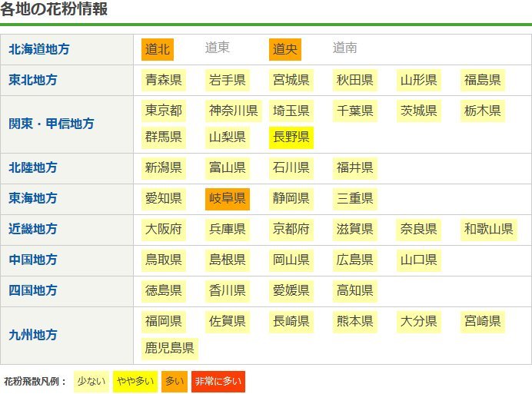
Task: Click the 非常に多い red legend swatch
Action: coord(218,381)
